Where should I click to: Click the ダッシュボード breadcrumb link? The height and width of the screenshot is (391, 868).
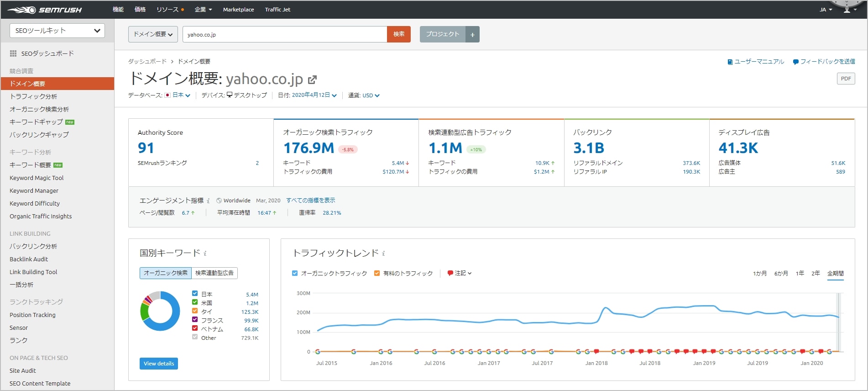click(147, 61)
